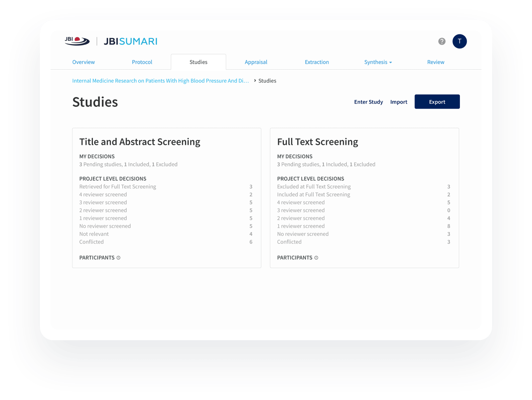This screenshot has height=400, width=532.
Task: Open the help icon in the top bar
Action: pos(442,42)
